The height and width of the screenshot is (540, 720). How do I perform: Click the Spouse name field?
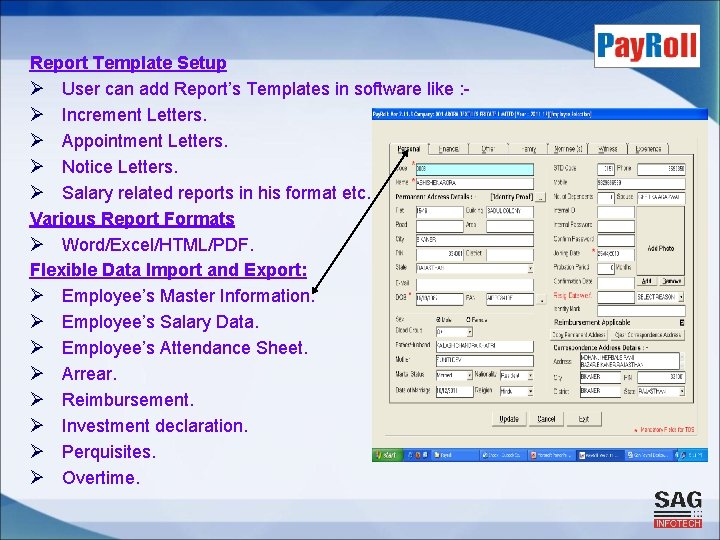click(x=661, y=197)
